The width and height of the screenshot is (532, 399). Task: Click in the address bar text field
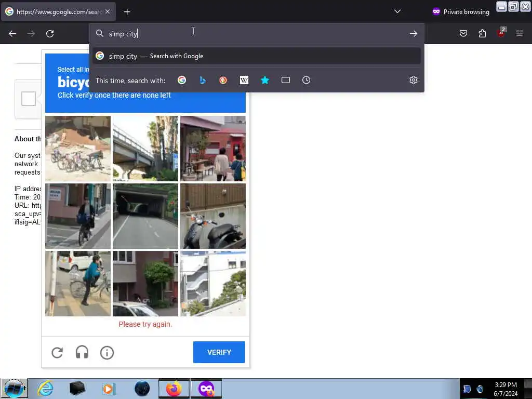[x=256, y=34]
